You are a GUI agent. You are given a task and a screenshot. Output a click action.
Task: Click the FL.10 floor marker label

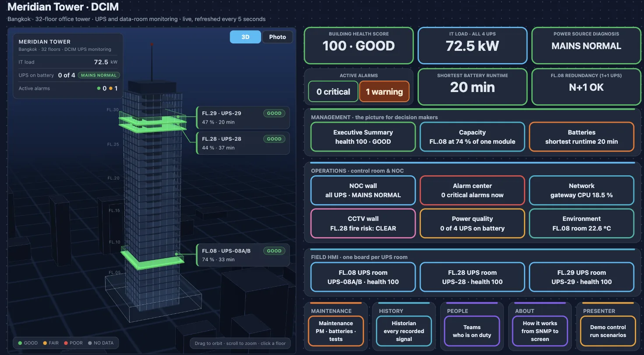click(x=114, y=242)
